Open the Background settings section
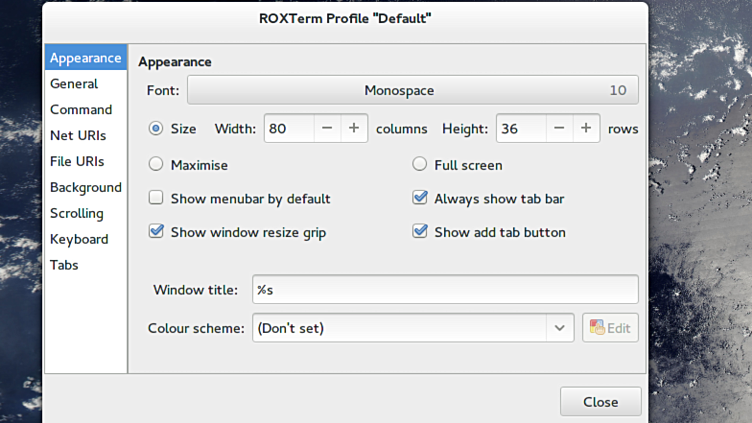 [86, 187]
